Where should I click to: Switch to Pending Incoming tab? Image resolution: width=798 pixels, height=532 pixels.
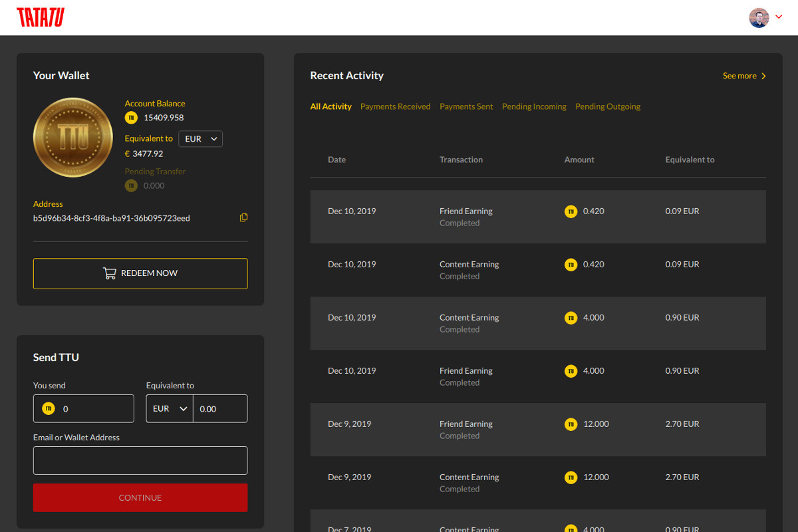coord(534,106)
